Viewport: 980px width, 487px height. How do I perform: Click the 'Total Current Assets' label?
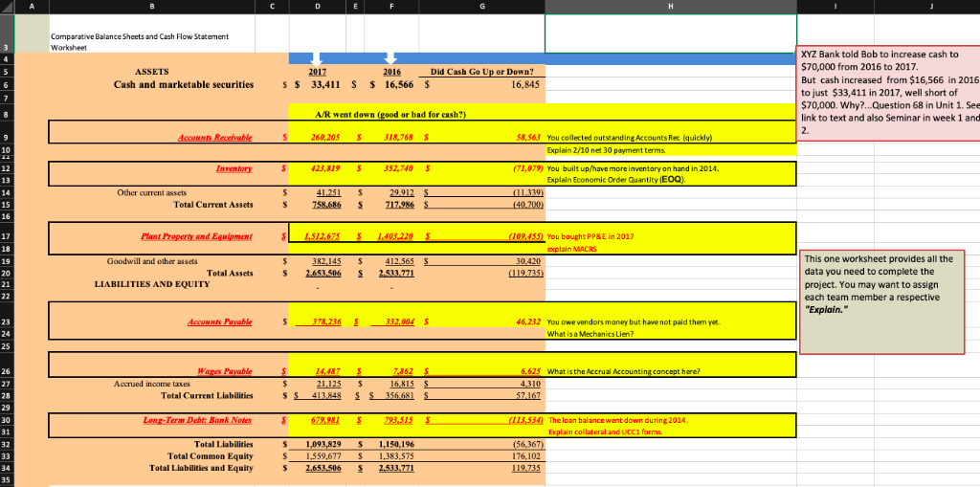[212, 204]
